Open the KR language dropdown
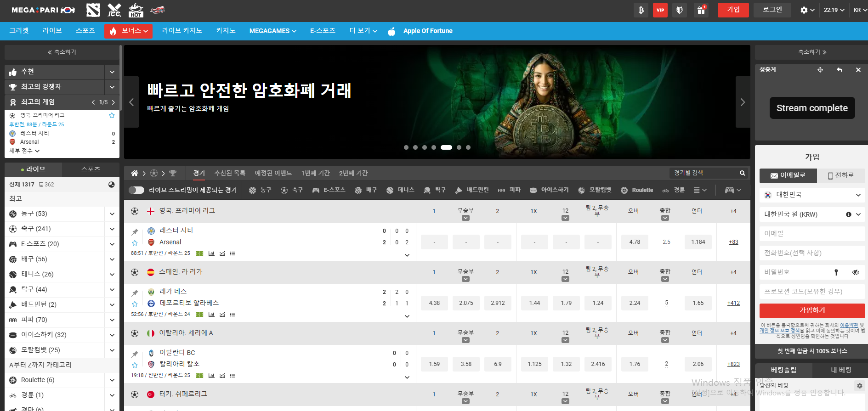The image size is (868, 411). [x=859, y=10]
